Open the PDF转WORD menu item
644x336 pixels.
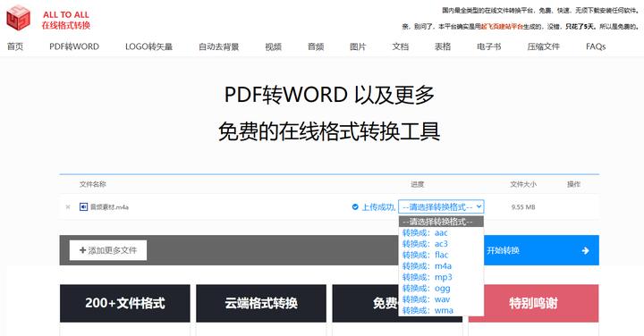tap(74, 46)
